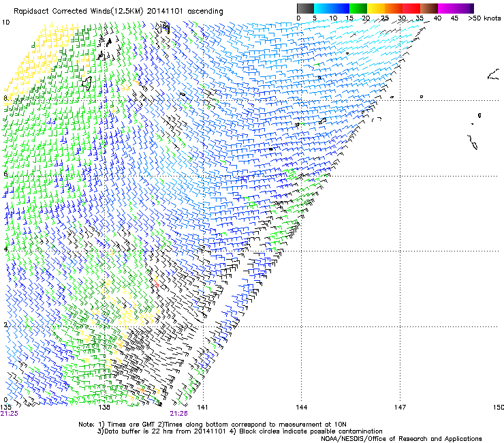
Task: Click the date '20141101' in the title
Action: tap(165, 11)
